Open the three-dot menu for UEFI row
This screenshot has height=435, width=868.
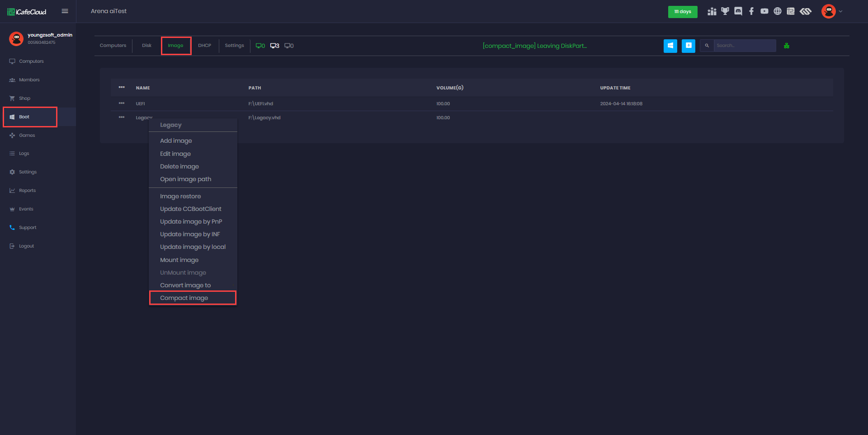click(122, 103)
